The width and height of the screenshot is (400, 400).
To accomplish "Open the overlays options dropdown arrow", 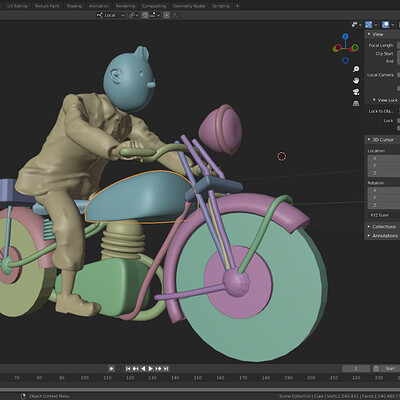I will [x=393, y=25].
